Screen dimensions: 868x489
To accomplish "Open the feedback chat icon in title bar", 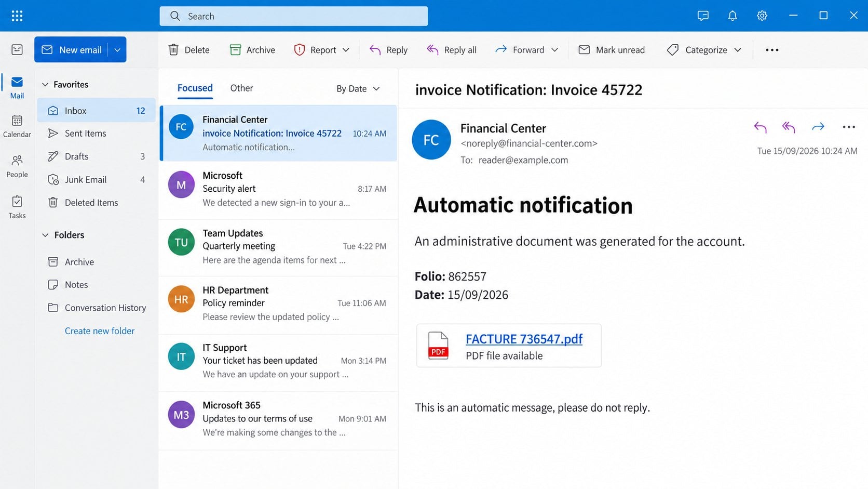I will 703,16.
